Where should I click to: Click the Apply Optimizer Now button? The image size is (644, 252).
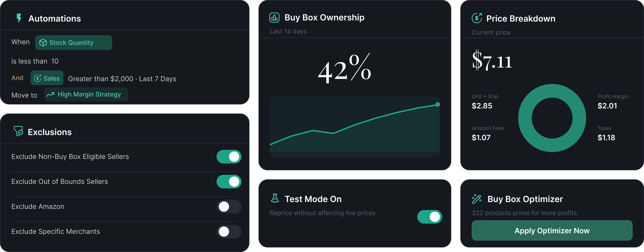(552, 230)
